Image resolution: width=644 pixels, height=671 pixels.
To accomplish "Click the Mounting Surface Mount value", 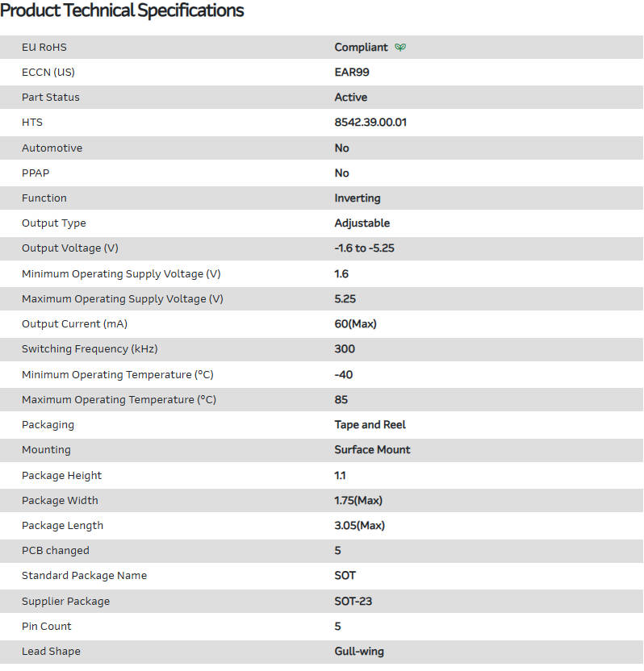I will pyautogui.click(x=372, y=450).
